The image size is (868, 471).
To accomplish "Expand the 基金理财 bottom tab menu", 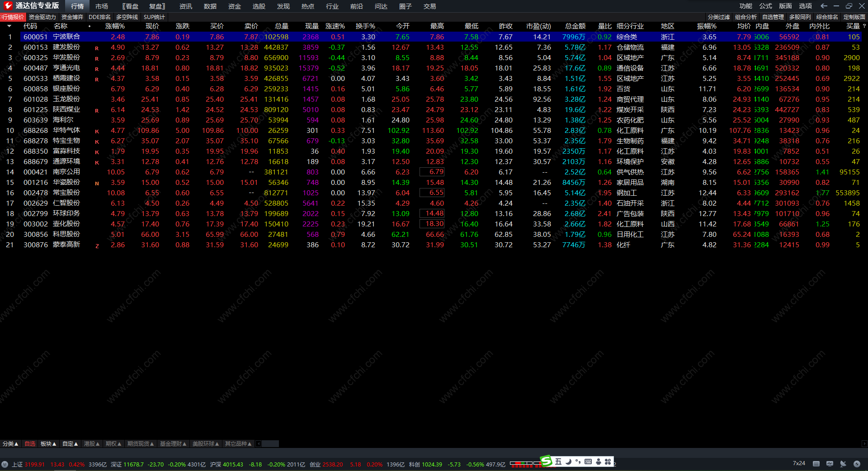I will pos(173,444).
